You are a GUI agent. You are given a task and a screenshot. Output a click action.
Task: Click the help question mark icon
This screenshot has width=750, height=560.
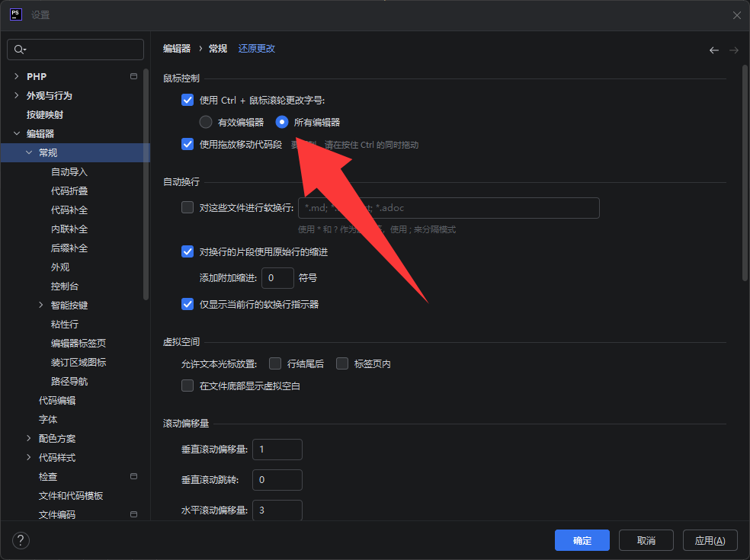[x=21, y=540]
